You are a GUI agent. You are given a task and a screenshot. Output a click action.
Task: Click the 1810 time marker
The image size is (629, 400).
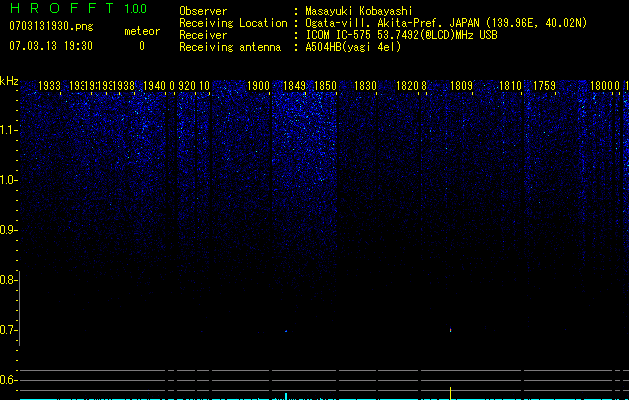510,86
